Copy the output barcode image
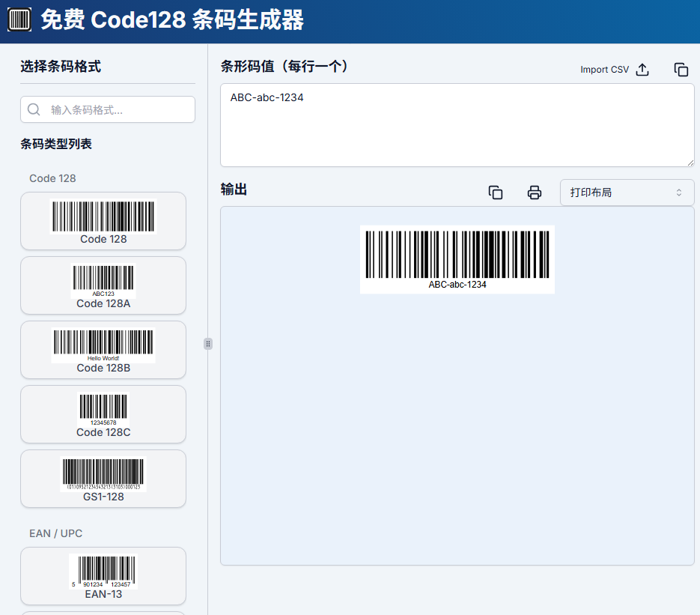Screen dimensions: 700x615 tap(496, 193)
